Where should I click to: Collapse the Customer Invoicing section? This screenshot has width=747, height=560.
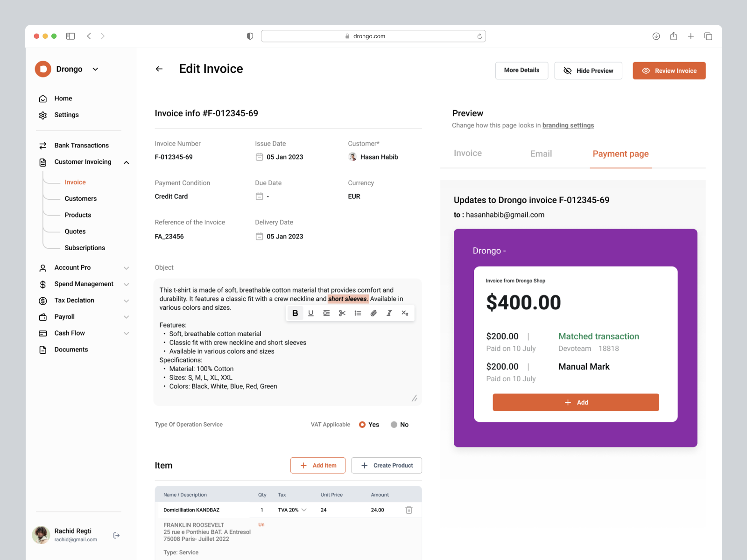click(x=126, y=162)
